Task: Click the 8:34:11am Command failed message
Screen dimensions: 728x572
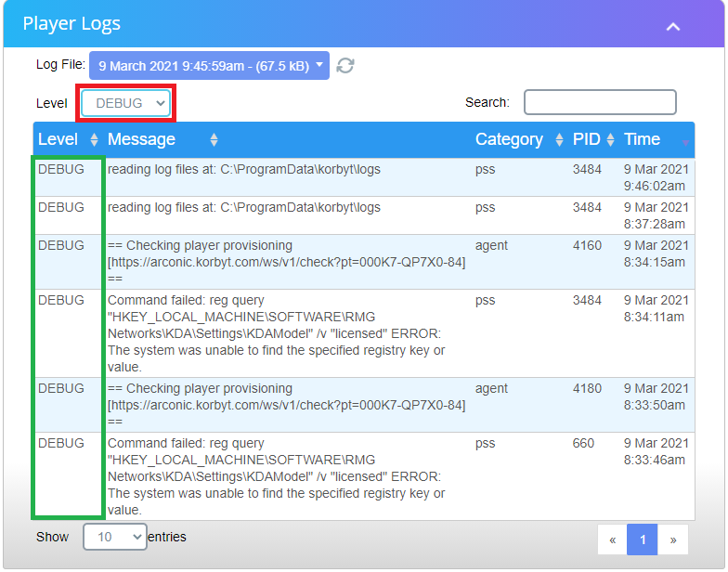Action: point(277,333)
